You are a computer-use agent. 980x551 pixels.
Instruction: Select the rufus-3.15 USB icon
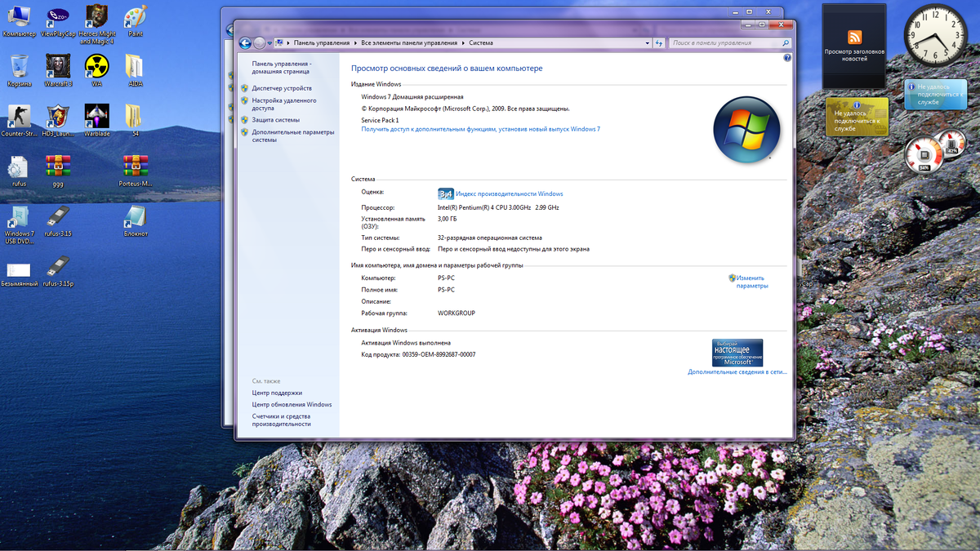pos(58,220)
